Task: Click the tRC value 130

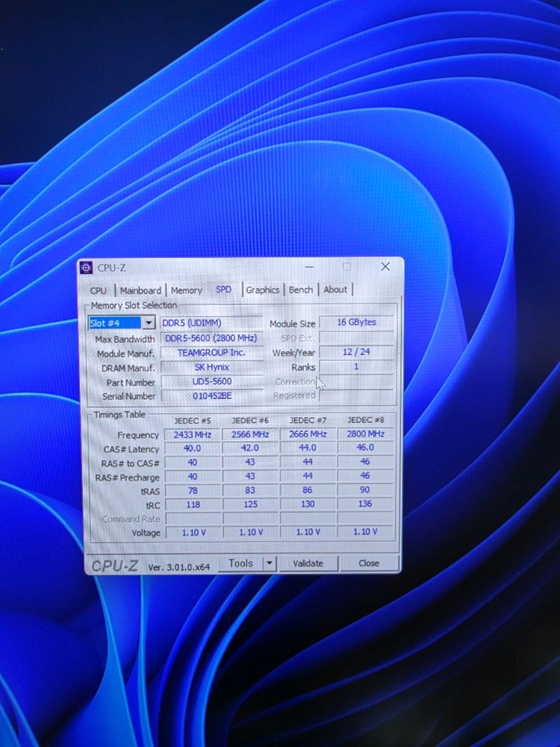Action: click(x=308, y=503)
